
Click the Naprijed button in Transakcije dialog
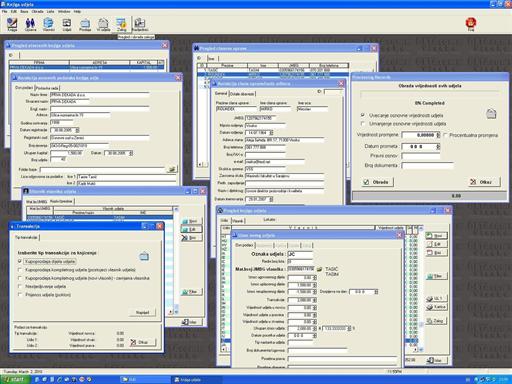tap(142, 312)
